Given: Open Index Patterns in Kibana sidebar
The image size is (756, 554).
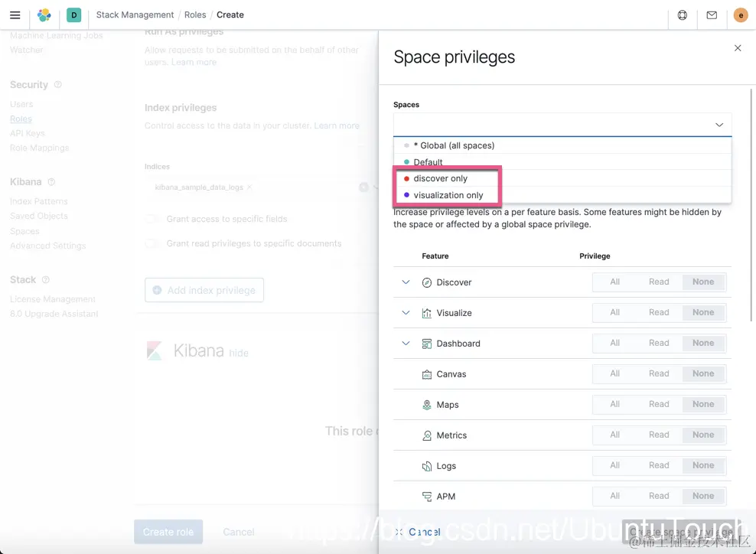Looking at the screenshot, I should point(38,201).
